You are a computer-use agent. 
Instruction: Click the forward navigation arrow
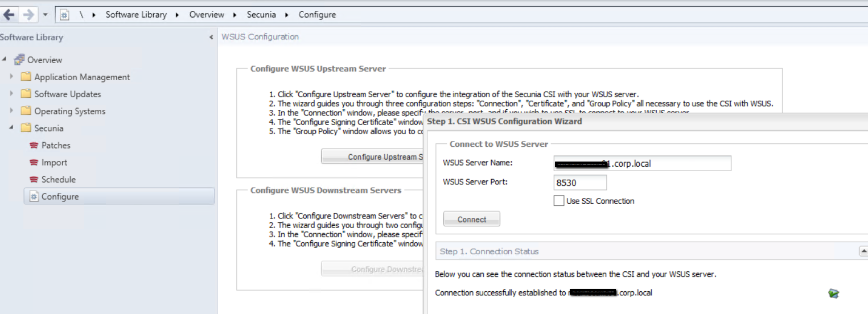coord(28,15)
